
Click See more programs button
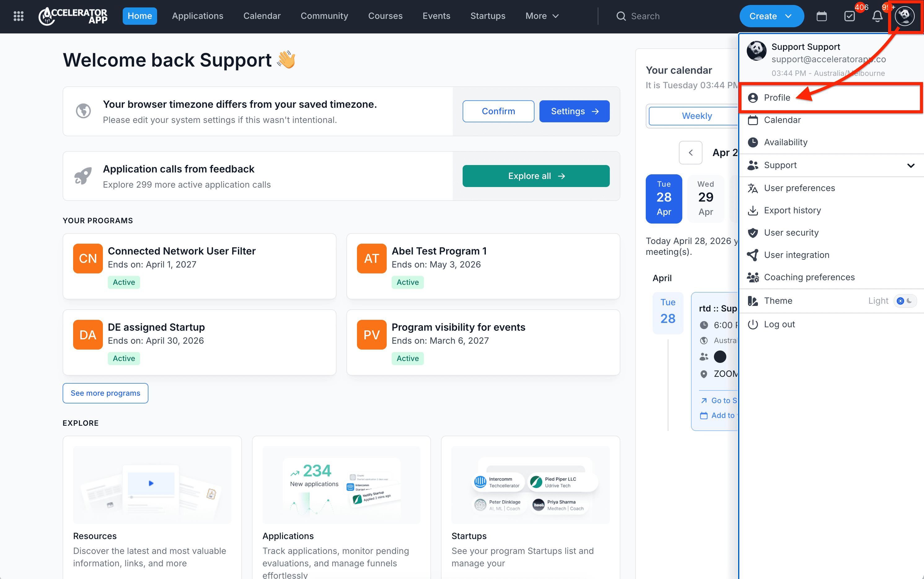pos(105,393)
